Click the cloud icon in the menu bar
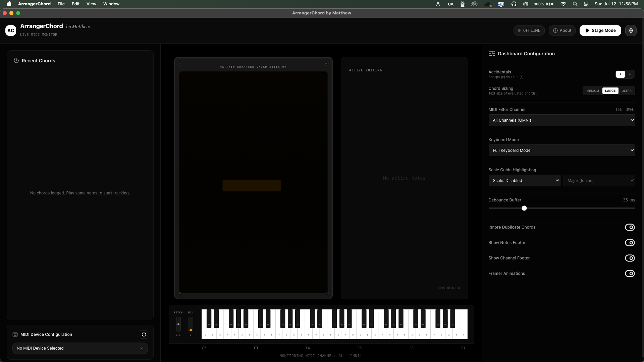This screenshot has height=362, width=644. [x=488, y=4]
